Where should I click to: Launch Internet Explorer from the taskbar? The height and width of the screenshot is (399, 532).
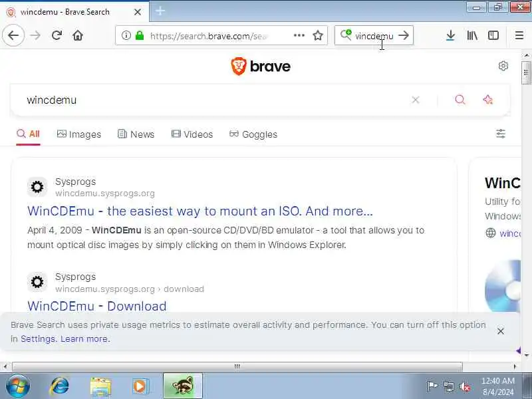[59, 386]
